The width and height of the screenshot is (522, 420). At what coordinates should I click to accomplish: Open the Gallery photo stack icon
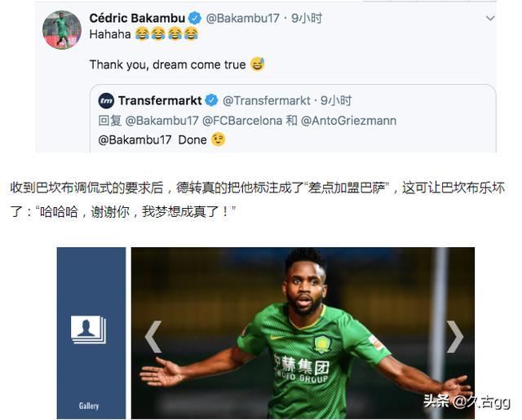tap(89, 329)
